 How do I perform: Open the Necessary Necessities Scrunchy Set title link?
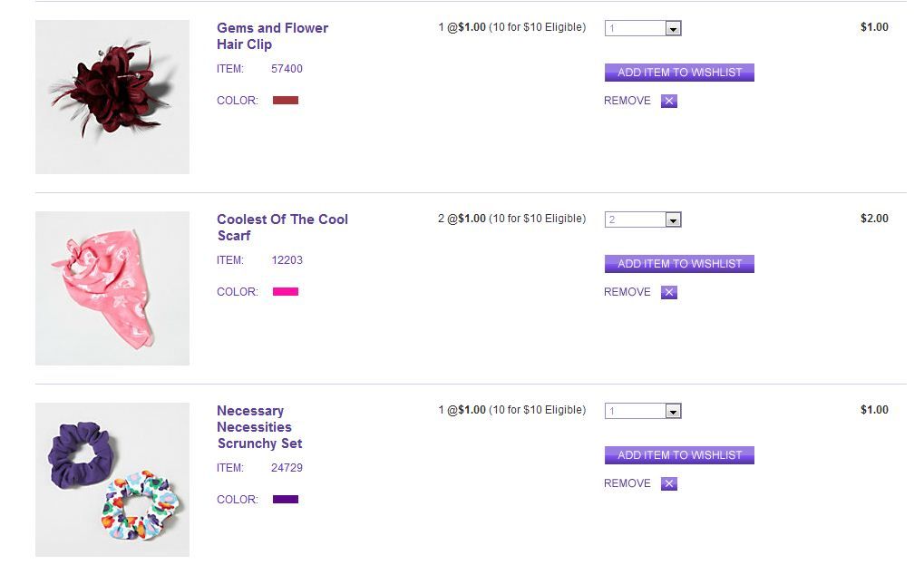259,427
